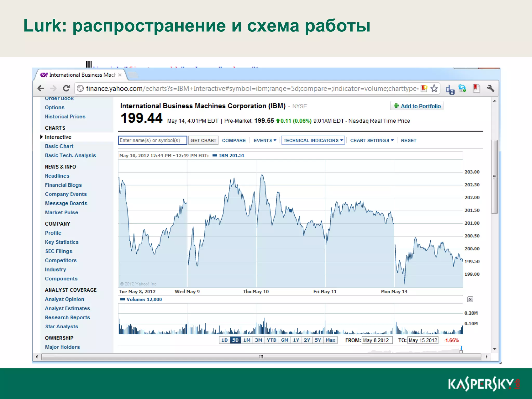
Task: Open Company Events link
Action: pos(66,194)
